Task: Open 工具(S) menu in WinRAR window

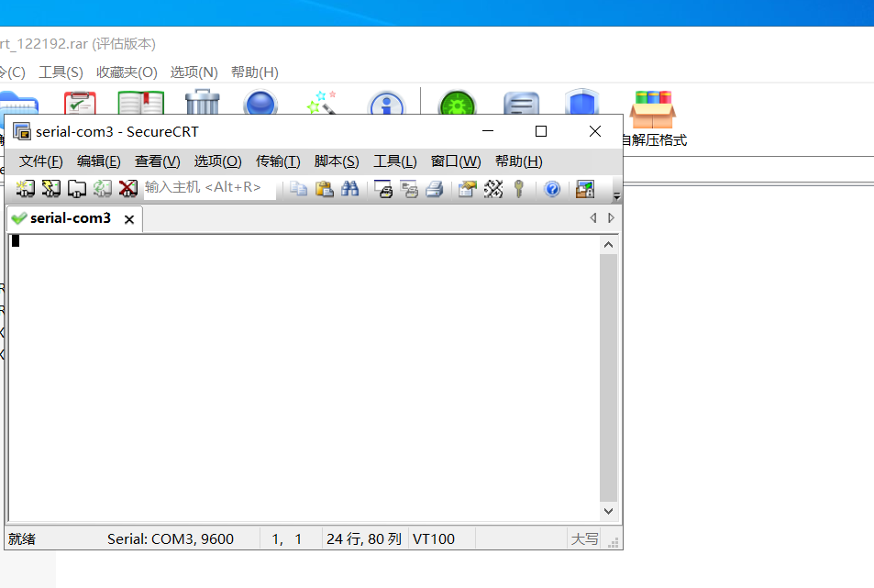Action: [x=61, y=72]
